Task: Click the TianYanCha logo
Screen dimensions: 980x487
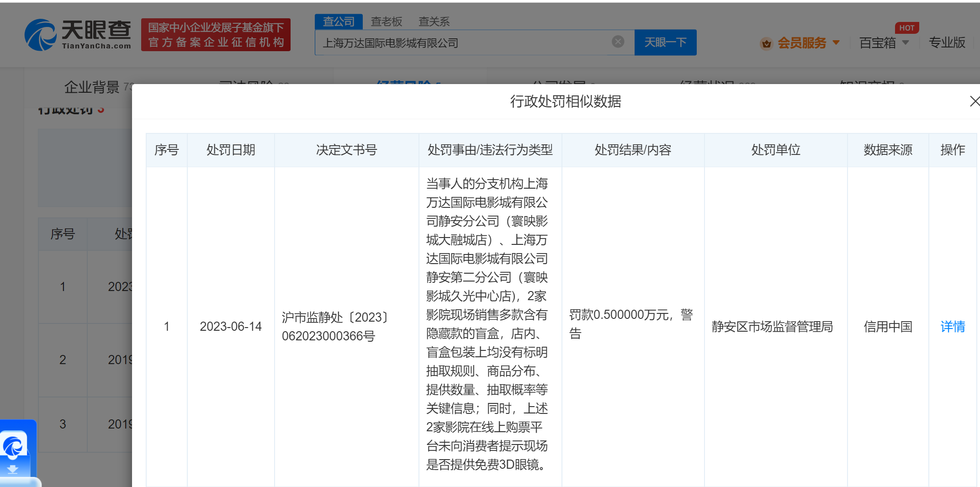Action: coord(78,35)
